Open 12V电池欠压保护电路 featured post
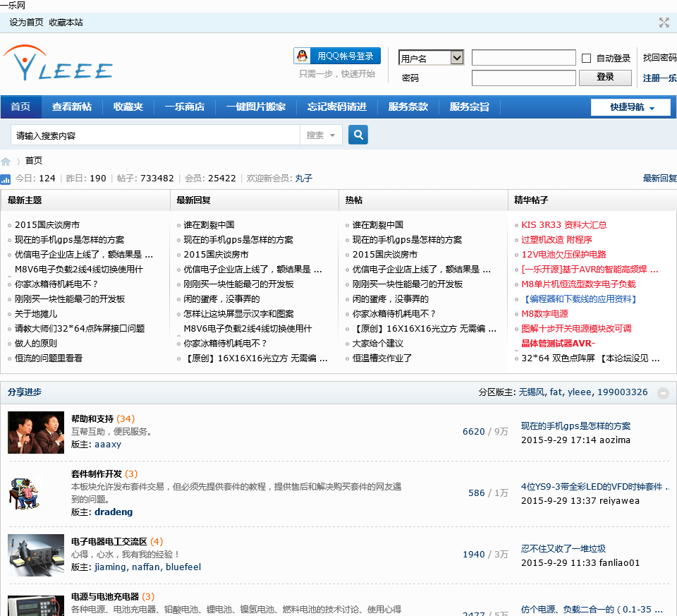677x616 pixels. point(563,255)
